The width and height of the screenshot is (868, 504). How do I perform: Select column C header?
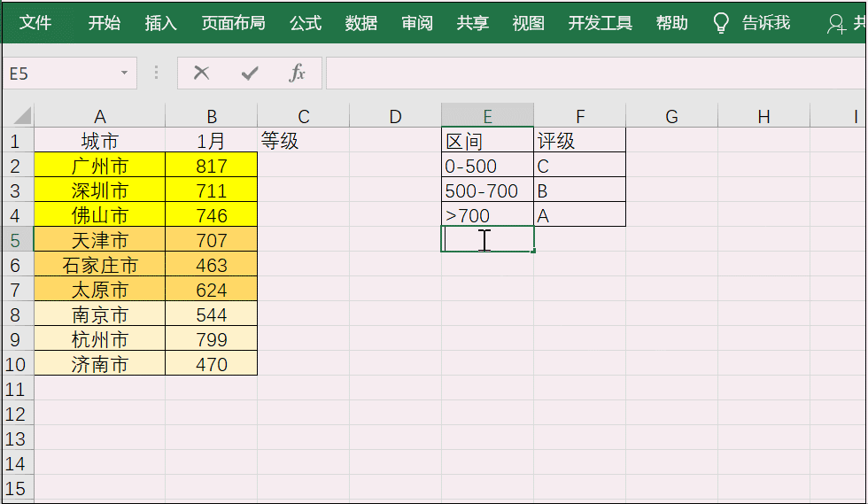coord(303,116)
